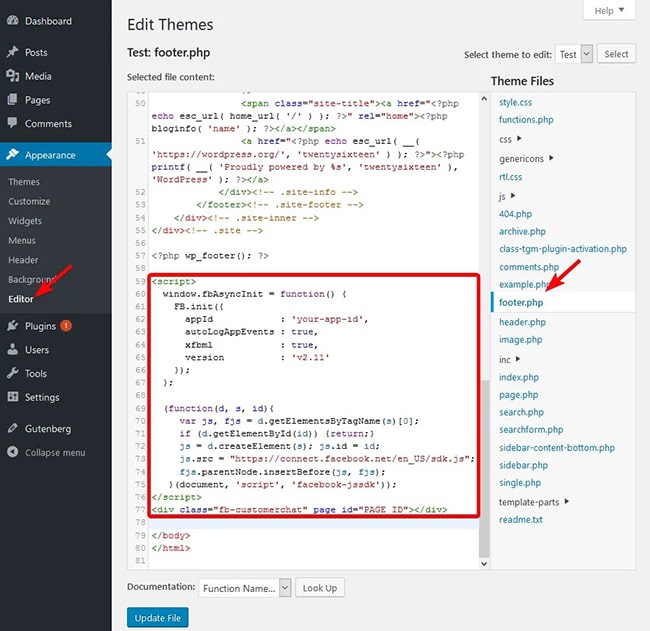Click the Gutenberg menu label
The width and height of the screenshot is (650, 631).
click(48, 428)
